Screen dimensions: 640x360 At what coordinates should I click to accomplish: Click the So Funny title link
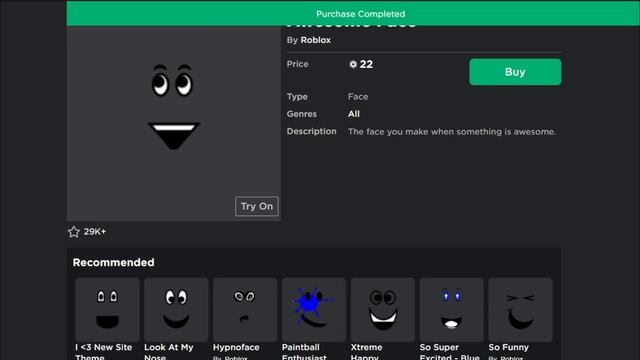[x=509, y=347]
